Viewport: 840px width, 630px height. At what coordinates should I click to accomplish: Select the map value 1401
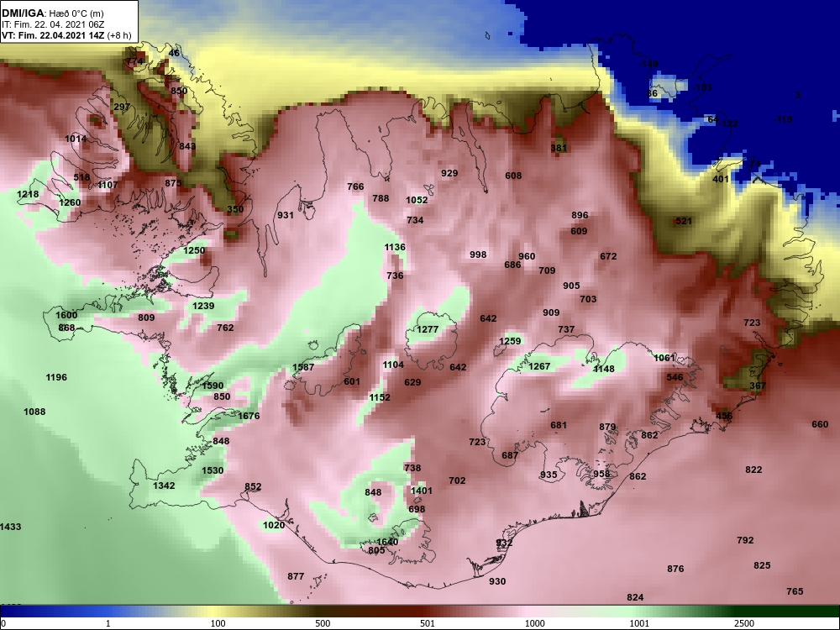(421, 491)
